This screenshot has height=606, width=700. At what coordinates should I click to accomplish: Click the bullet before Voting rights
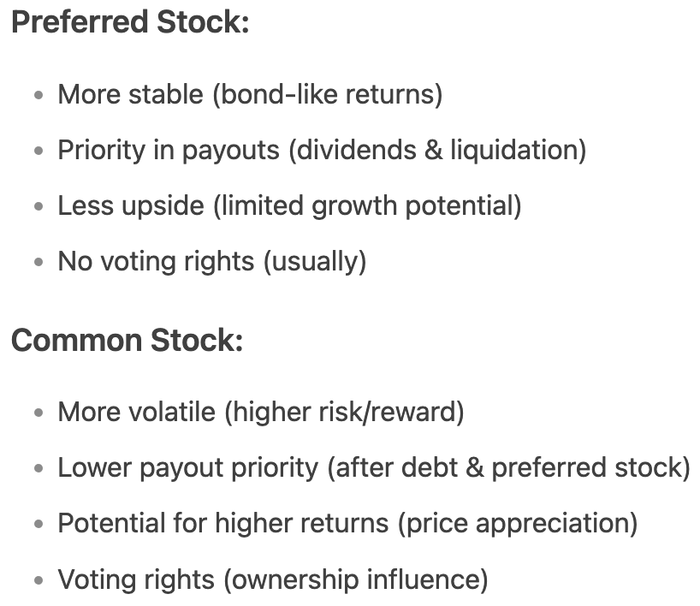pos(39,580)
